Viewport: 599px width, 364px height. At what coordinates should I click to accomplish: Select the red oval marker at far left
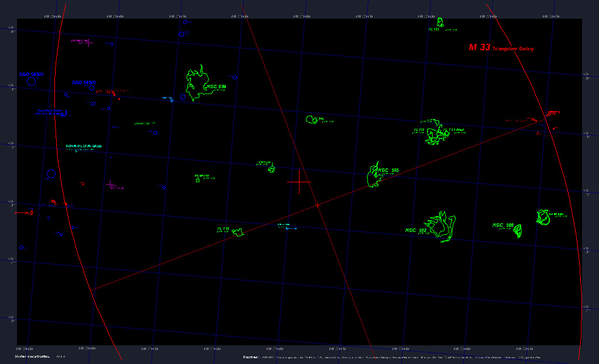31,213
